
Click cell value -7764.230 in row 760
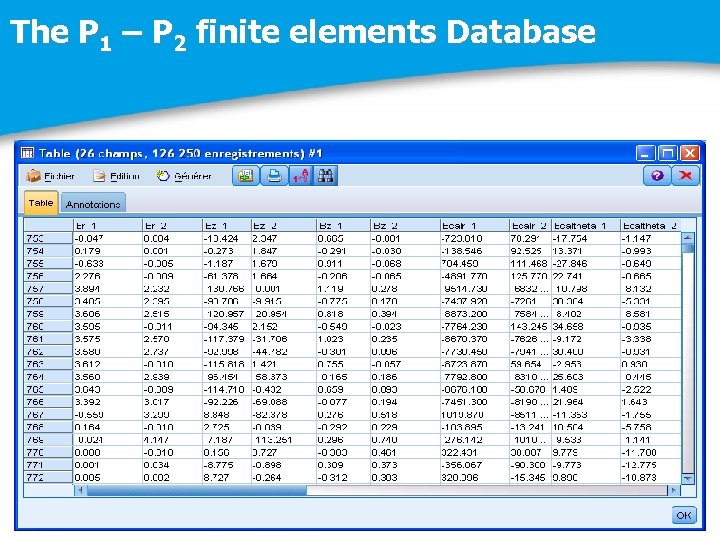[464, 326]
